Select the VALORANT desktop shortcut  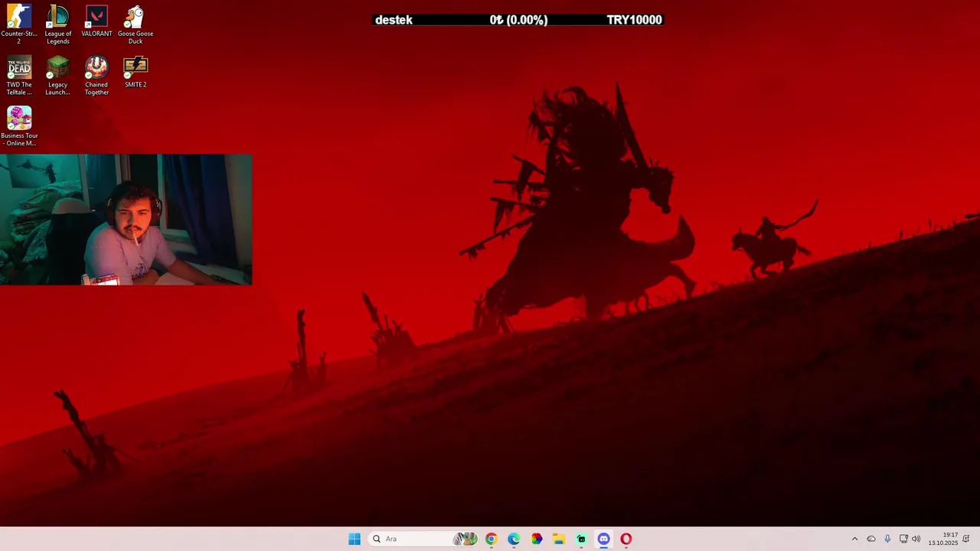pos(96,21)
